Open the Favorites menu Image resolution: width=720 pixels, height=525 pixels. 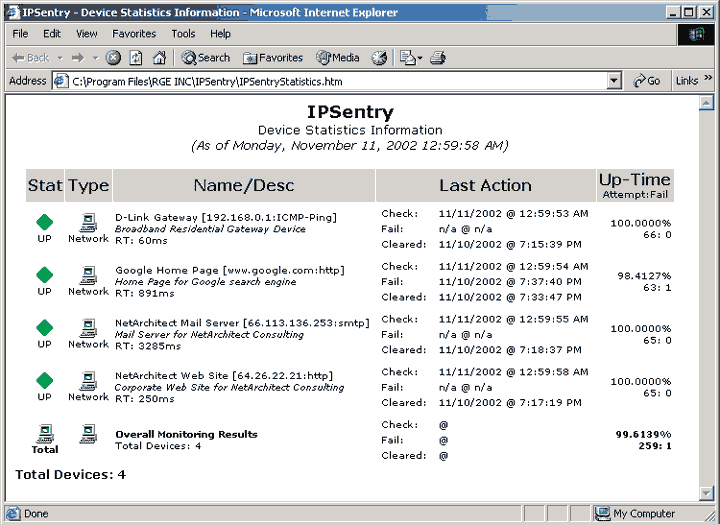click(x=133, y=34)
